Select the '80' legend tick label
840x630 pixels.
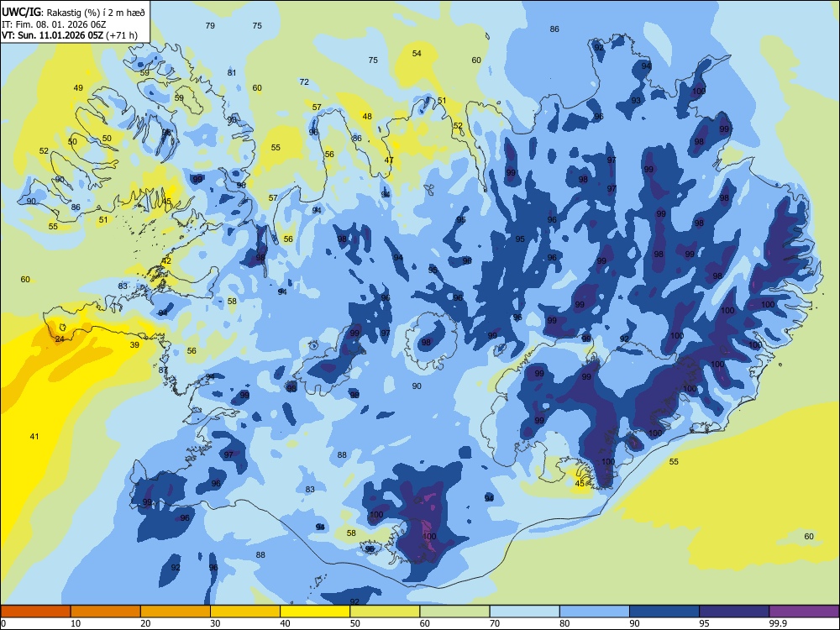point(564,623)
